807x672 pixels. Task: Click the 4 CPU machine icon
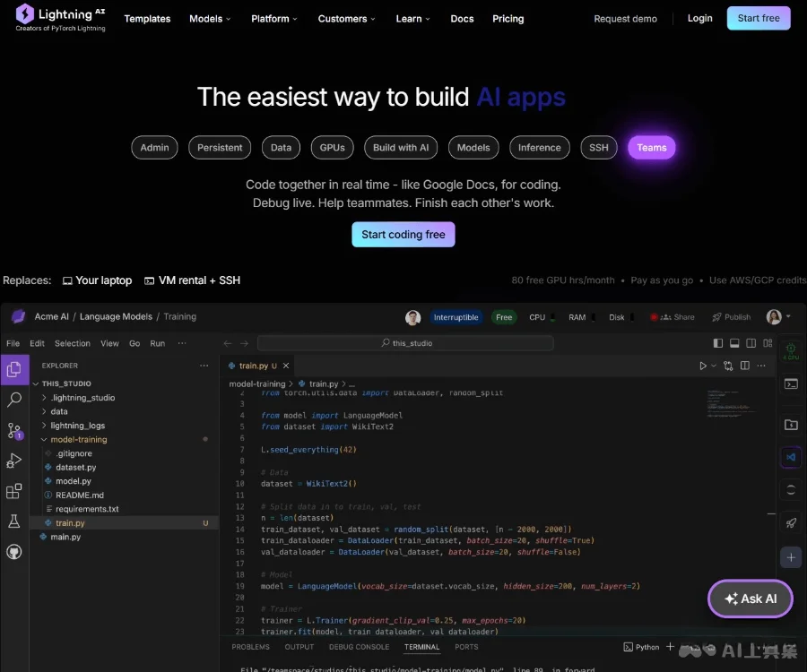pyautogui.click(x=791, y=349)
